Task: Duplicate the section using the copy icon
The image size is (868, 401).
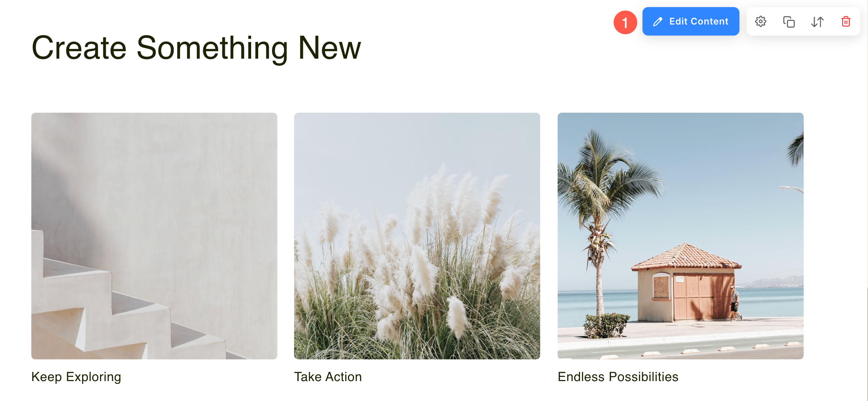Action: coord(789,22)
